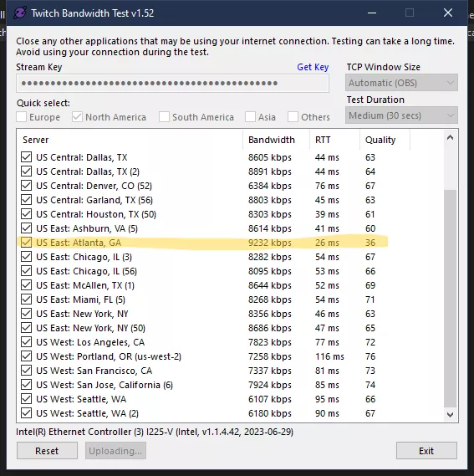Click the 39 ms RTT value
The height and width of the screenshot is (476, 474).
coord(327,214)
